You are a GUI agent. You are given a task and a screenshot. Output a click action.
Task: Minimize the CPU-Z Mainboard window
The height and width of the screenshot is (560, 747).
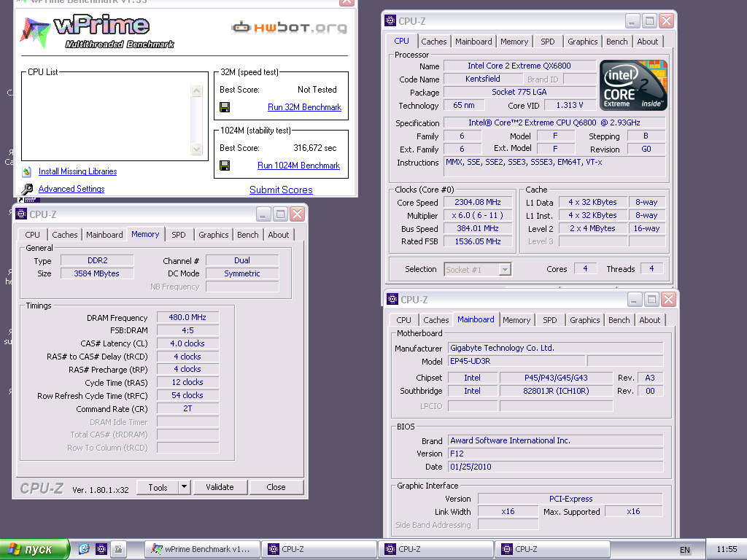tap(635, 300)
